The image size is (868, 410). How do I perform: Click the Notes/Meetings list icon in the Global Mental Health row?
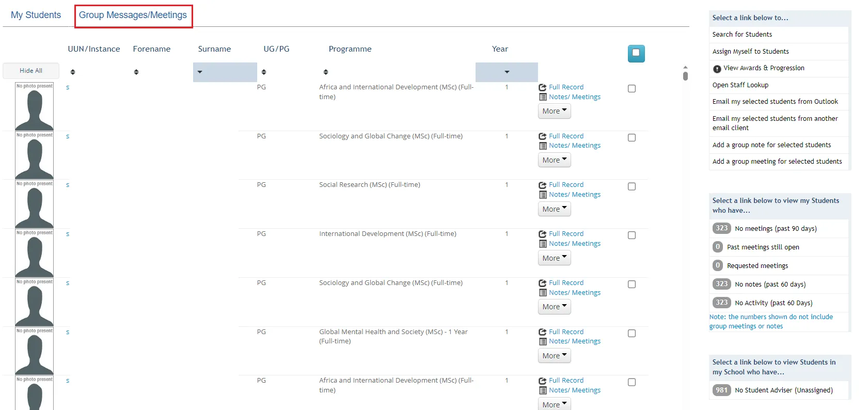pos(543,341)
